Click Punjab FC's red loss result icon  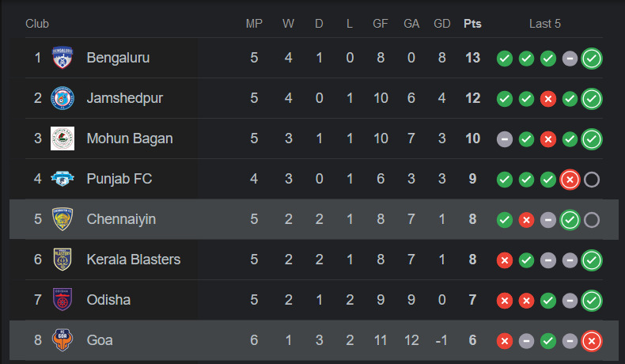point(569,180)
